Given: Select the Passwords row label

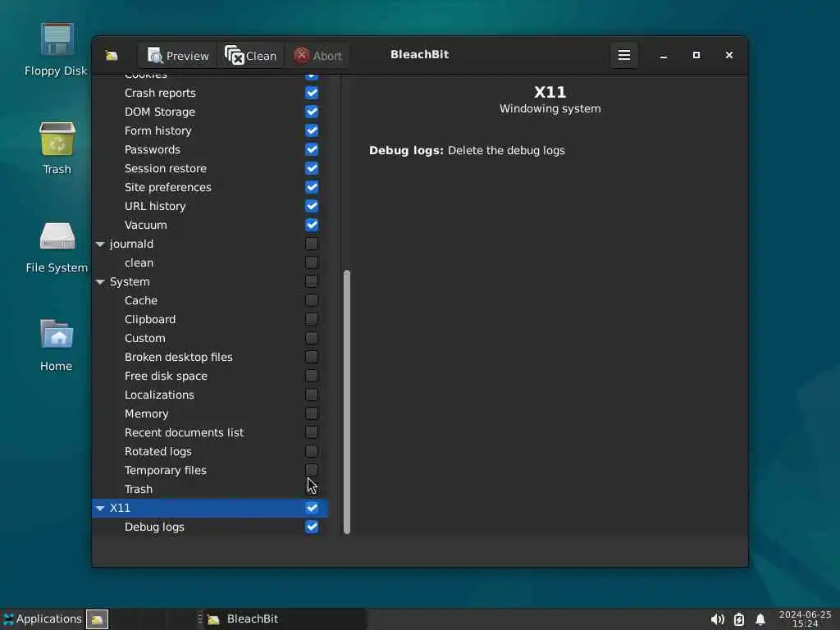Looking at the screenshot, I should [152, 149].
